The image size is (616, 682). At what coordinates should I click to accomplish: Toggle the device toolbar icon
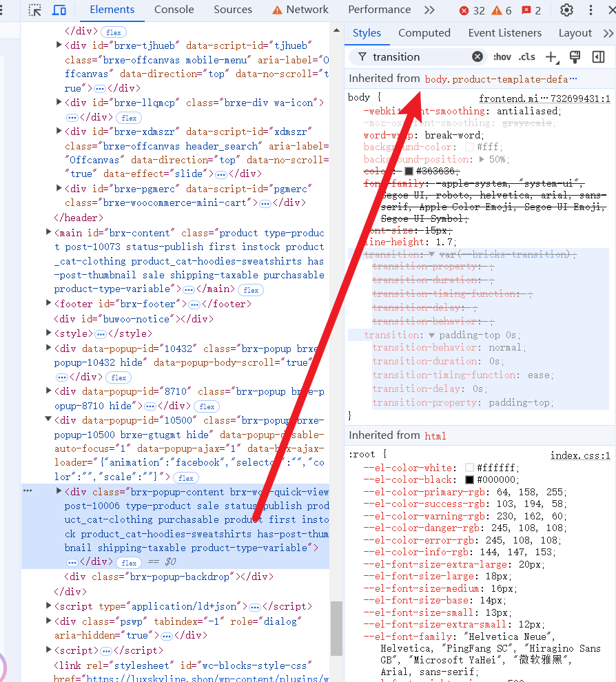[x=59, y=10]
